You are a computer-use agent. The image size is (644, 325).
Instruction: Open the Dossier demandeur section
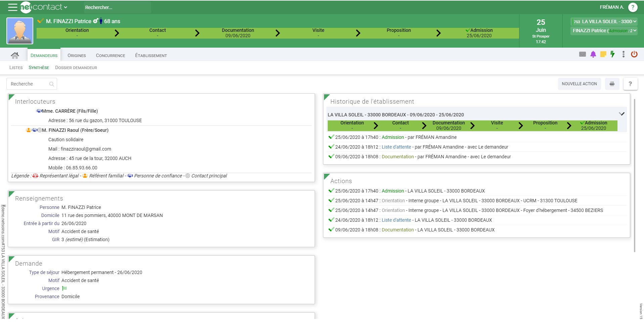coord(76,68)
